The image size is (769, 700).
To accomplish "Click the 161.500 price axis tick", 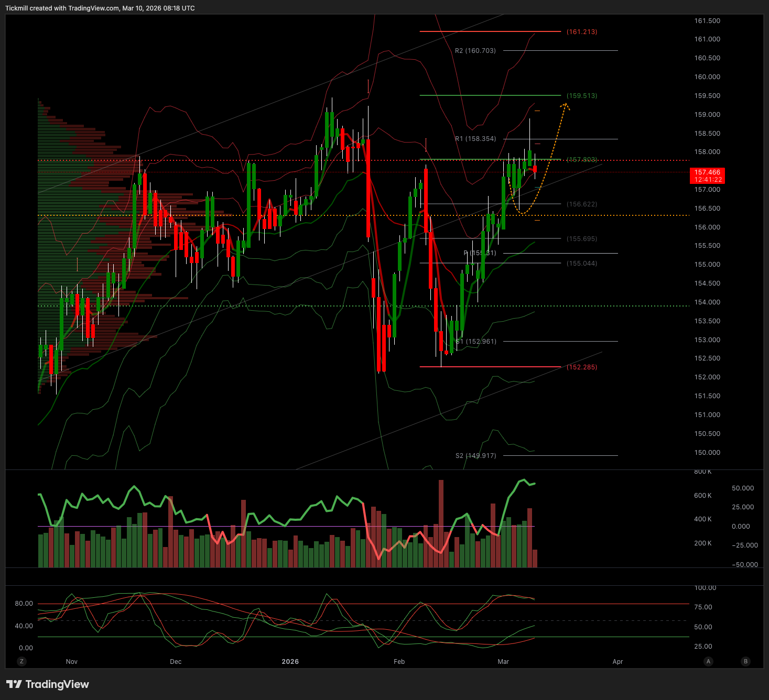I will click(707, 21).
